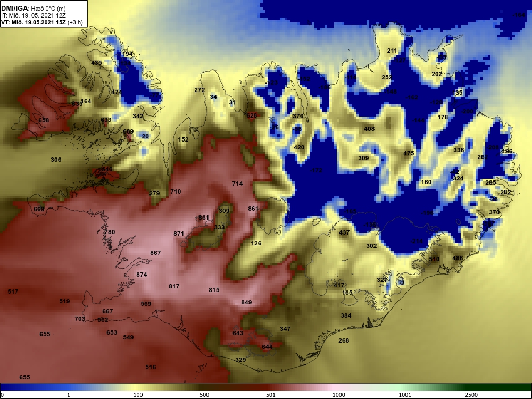Click the map value 279
Image resolution: width=532 pixels, height=399 pixels.
coord(154,193)
